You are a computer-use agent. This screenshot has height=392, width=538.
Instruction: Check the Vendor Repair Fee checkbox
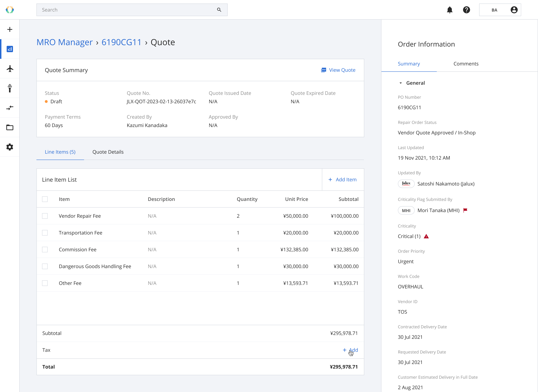[x=45, y=216]
